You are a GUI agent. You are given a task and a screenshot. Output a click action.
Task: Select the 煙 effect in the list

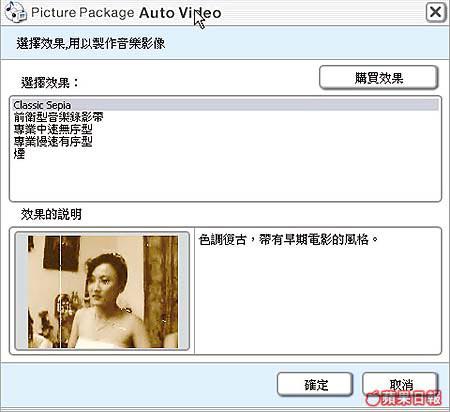coord(19,154)
